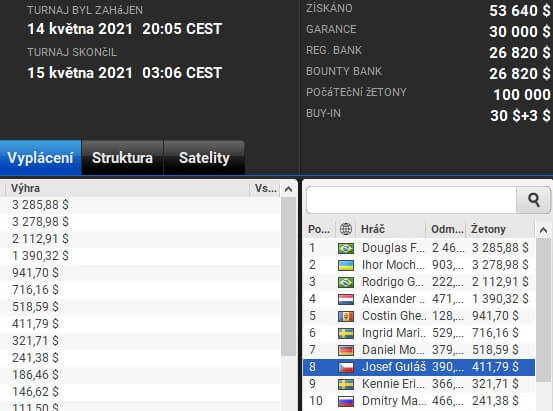The height and width of the screenshot is (411, 553).
Task: Click Josef Guláš prize 411,79 $
Action: (x=495, y=367)
